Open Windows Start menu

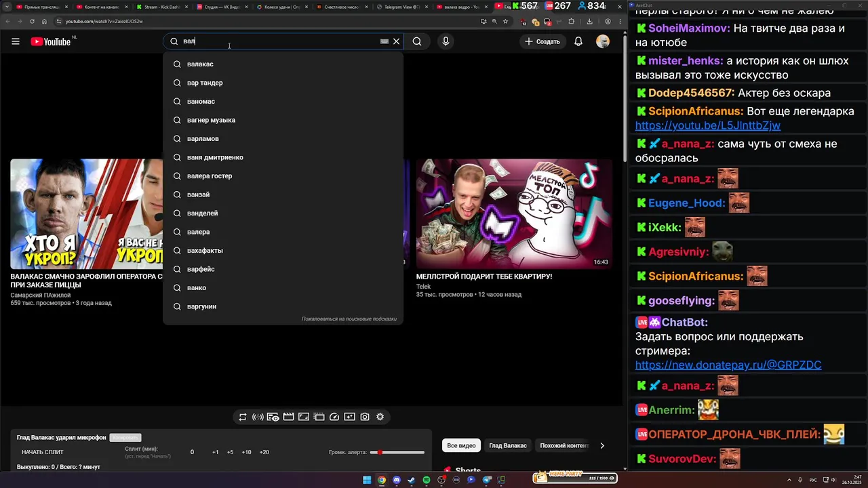(x=367, y=480)
